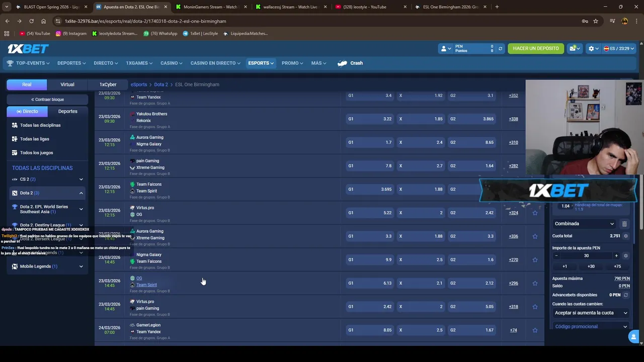Screen dimensions: 644x362
Task: Open stake amount settings gear
Action: tap(626, 256)
